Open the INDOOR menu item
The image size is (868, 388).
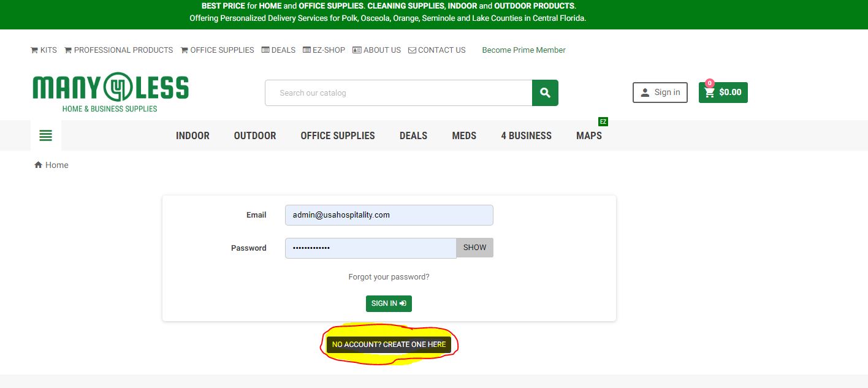click(192, 135)
